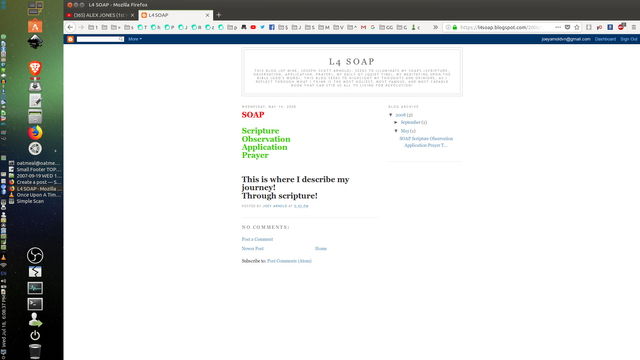Open the Google bookmark icon
This screenshot has height=360, width=640.
pos(373,27)
